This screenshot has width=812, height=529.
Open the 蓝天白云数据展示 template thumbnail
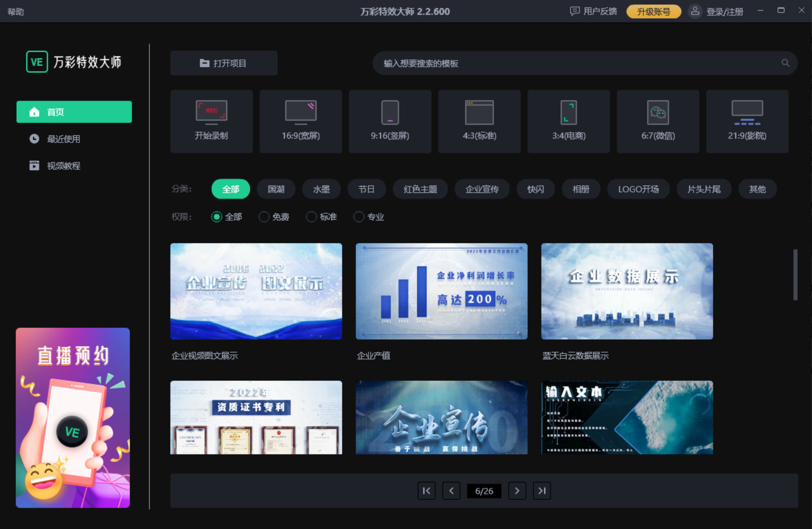pos(627,291)
